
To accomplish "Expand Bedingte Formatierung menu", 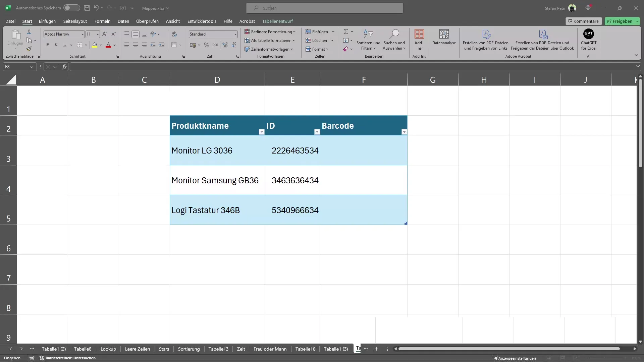I will tap(270, 32).
